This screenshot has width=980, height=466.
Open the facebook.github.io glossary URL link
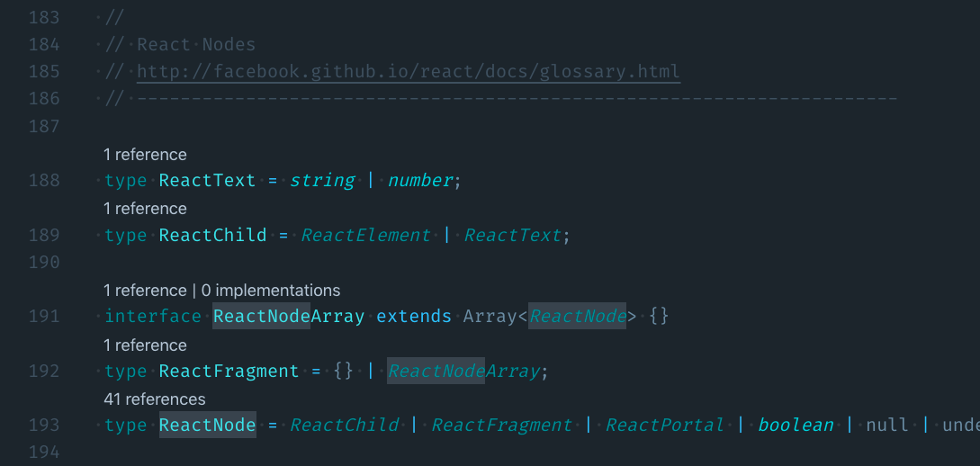[409, 72]
